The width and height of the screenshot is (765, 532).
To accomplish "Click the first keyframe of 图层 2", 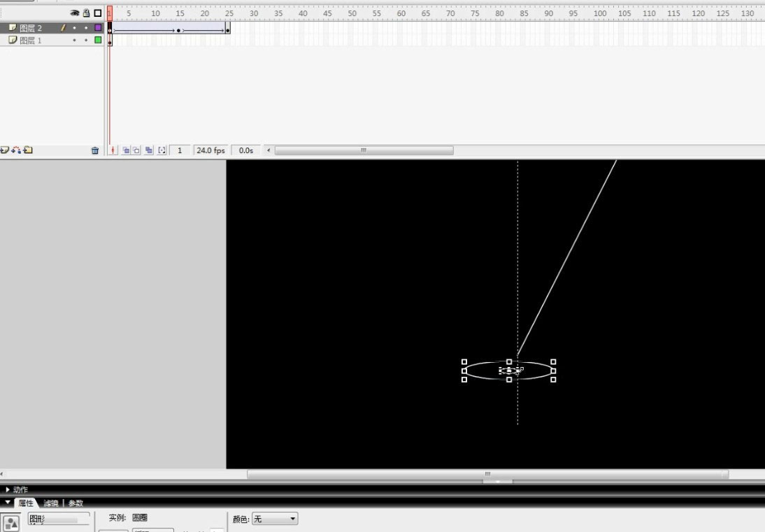I will click(x=110, y=30).
